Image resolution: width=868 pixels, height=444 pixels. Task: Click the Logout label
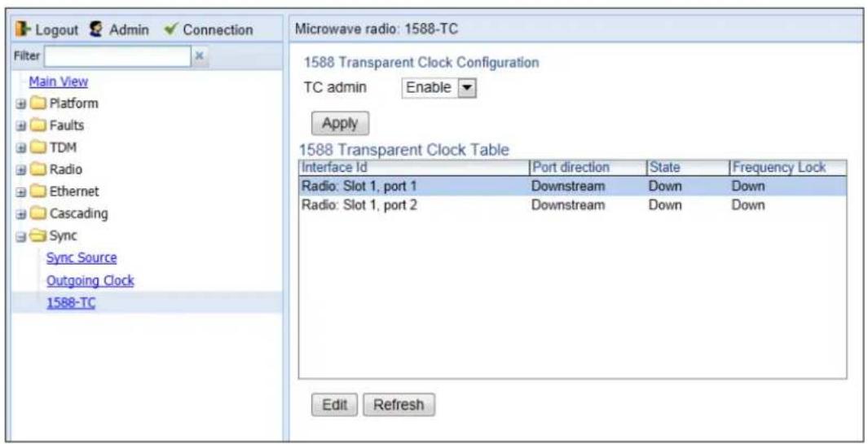[x=56, y=30]
